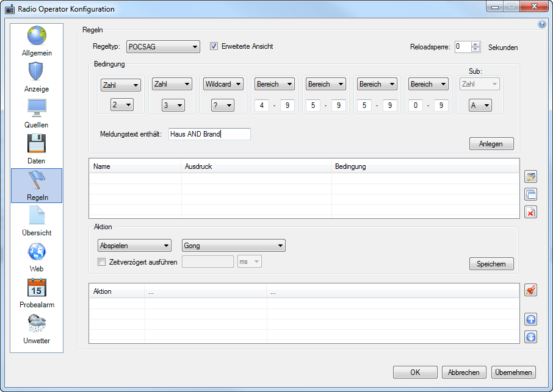Expand the Gong sound dropdown

point(234,246)
